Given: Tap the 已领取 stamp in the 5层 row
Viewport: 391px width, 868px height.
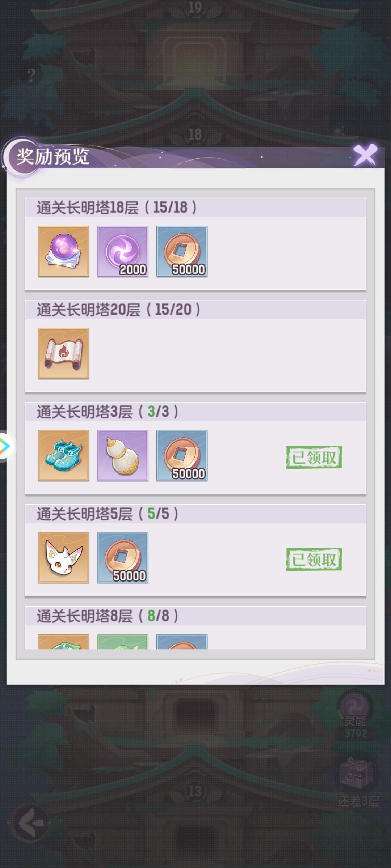Looking at the screenshot, I should coord(314,559).
